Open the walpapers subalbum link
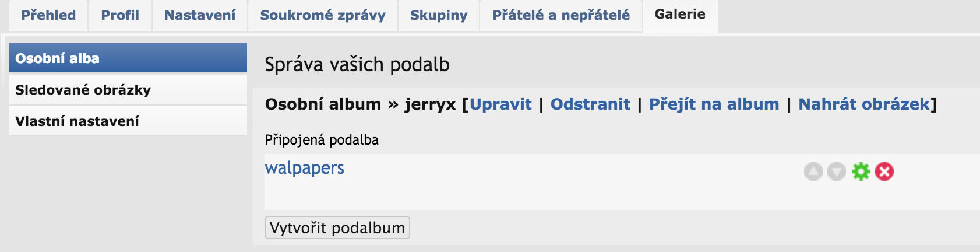 pyautogui.click(x=304, y=168)
